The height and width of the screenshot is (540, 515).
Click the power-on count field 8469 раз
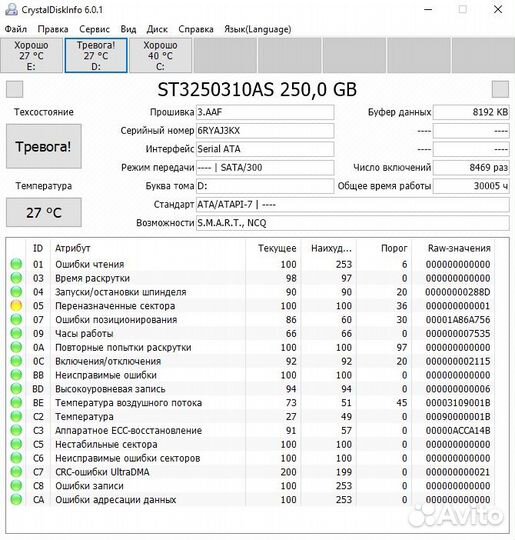click(471, 168)
